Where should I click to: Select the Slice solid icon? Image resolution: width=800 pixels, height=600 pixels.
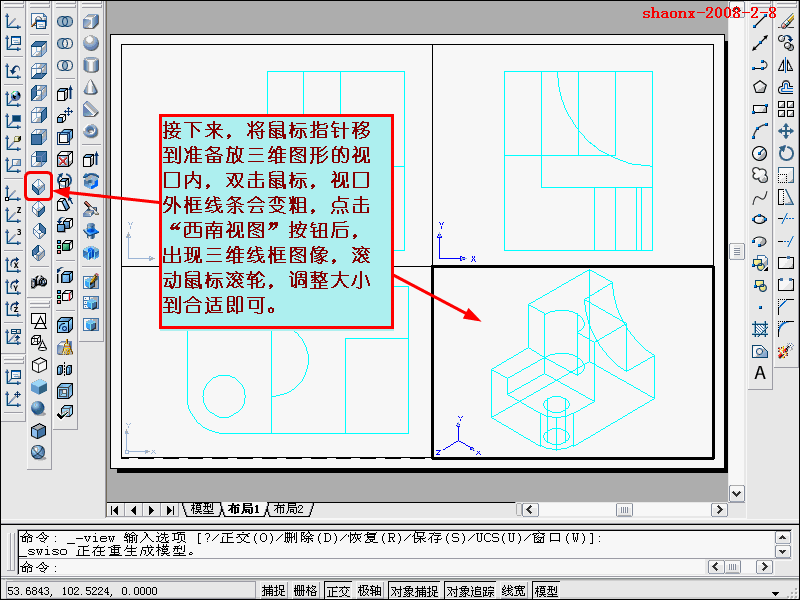[90, 209]
